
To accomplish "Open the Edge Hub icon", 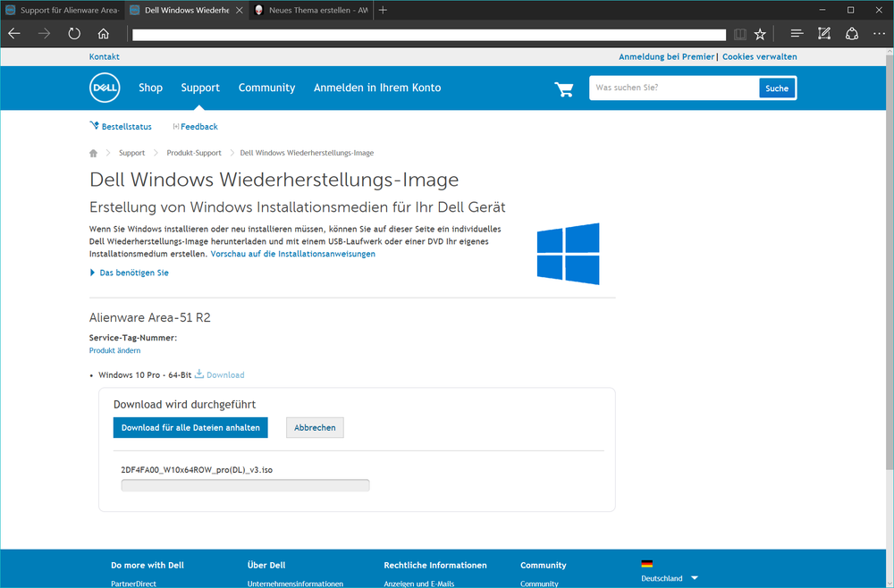I will [797, 34].
